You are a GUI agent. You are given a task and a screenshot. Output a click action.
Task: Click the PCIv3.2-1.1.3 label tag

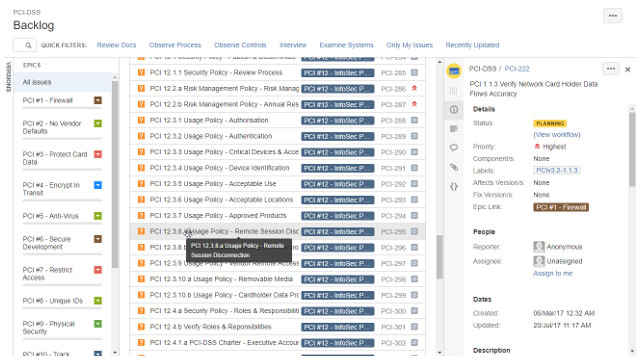click(x=557, y=170)
